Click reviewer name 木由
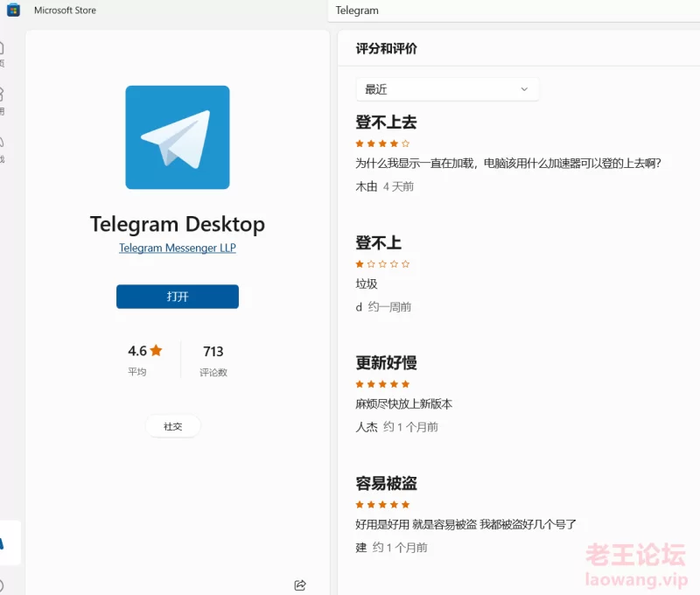 367,186
